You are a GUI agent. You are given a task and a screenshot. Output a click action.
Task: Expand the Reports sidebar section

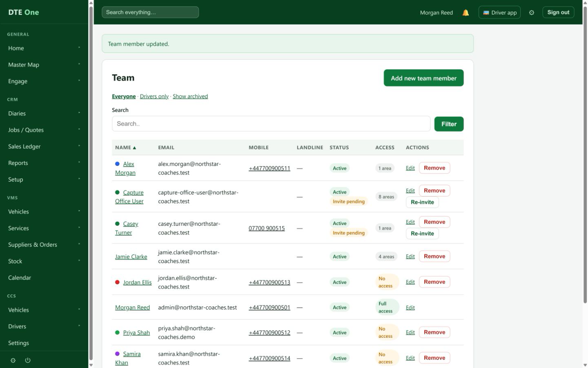coord(44,163)
